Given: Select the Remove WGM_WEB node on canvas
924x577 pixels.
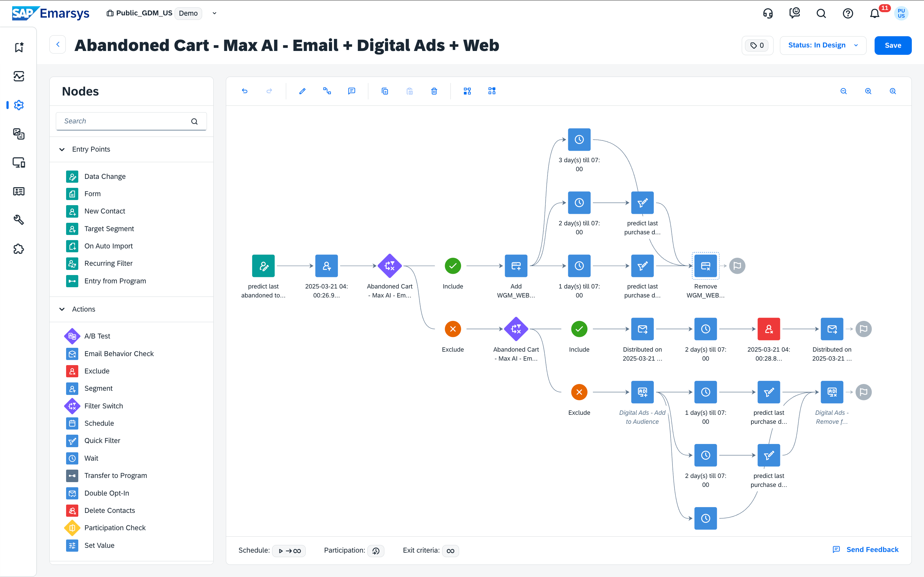Looking at the screenshot, I should pyautogui.click(x=705, y=266).
